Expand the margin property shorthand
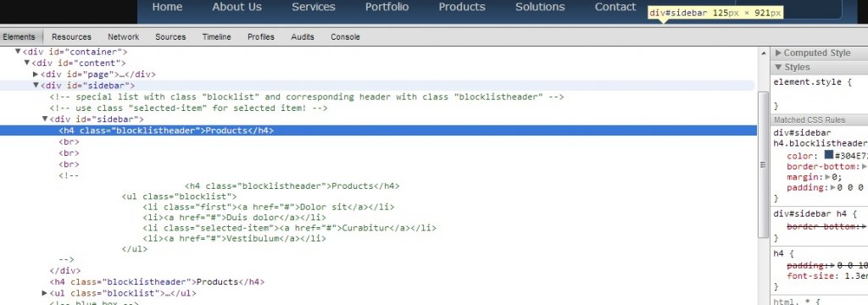Viewport: 868px width, 305px height. 828,177
